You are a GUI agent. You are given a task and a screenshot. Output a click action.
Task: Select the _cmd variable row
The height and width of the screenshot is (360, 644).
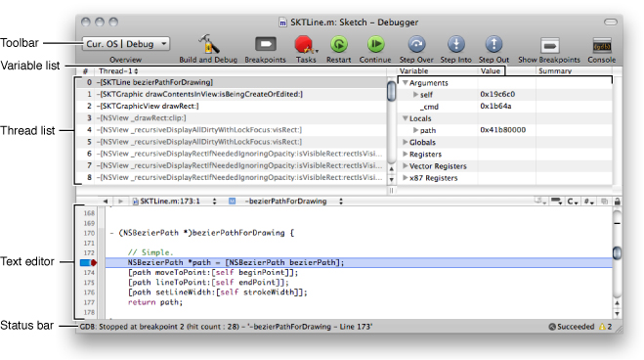pos(505,107)
